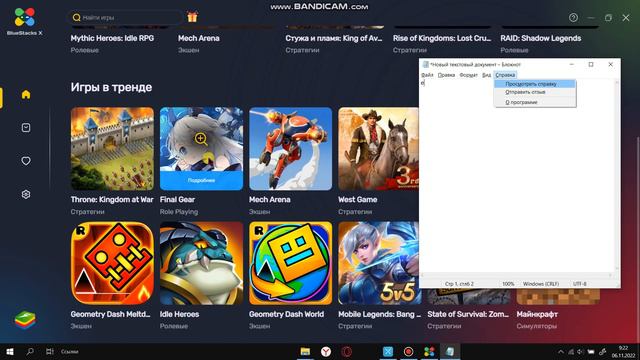Open the Mech Arena trending thumbnail

[x=291, y=149]
